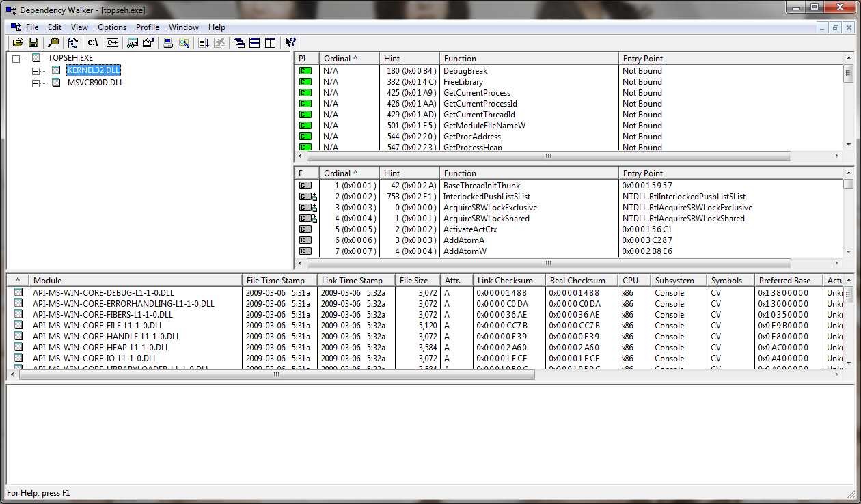Click the module list horizontal scrollbar thumb

277,375
